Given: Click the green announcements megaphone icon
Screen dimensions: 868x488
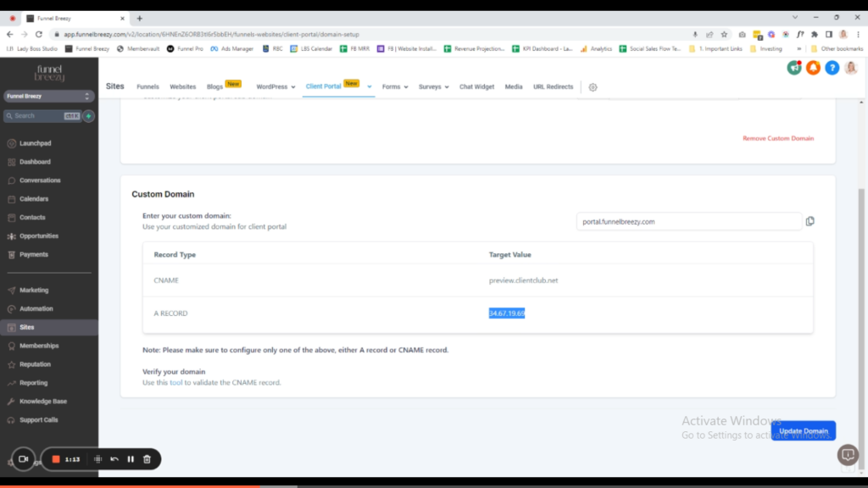Looking at the screenshot, I should tap(793, 68).
